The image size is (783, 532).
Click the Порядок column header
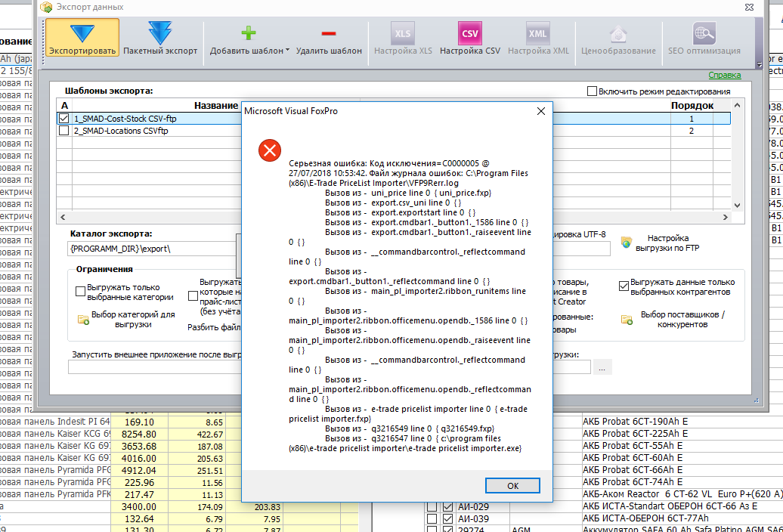692,105
